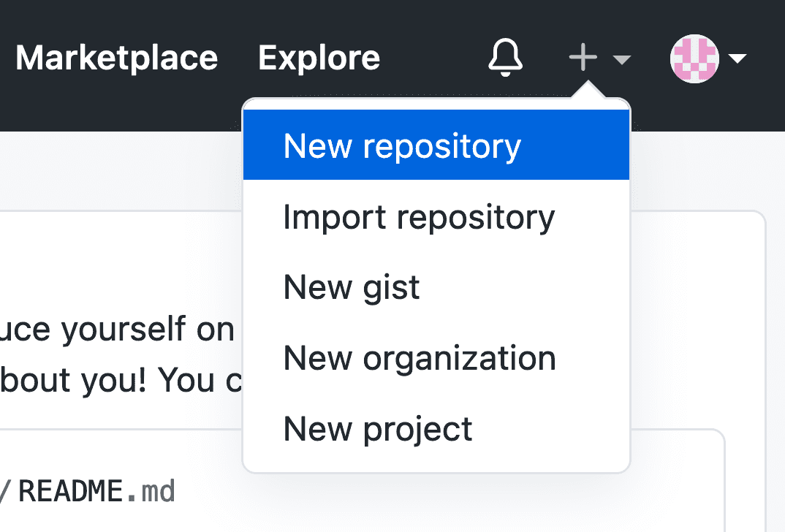Click the pink user avatar
Viewport: 785px width, 532px height.
click(x=694, y=58)
